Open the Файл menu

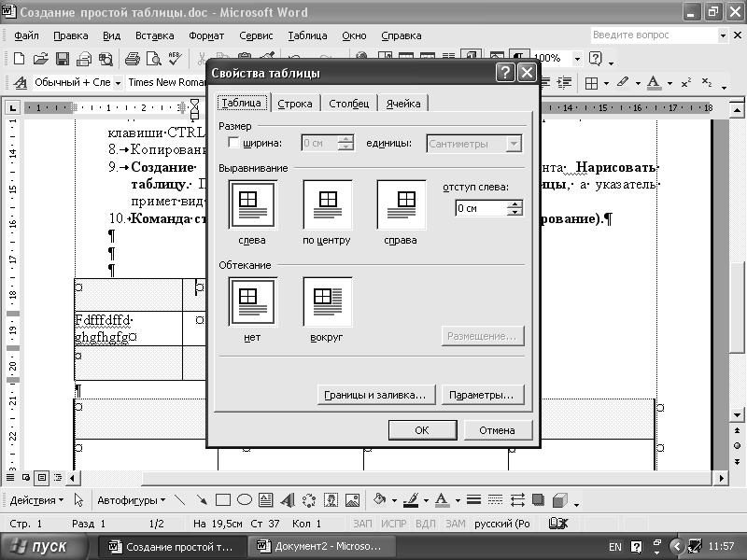pyautogui.click(x=26, y=35)
